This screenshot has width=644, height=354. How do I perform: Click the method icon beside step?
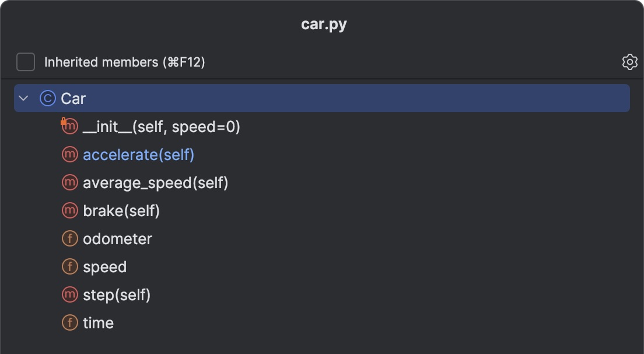click(69, 294)
